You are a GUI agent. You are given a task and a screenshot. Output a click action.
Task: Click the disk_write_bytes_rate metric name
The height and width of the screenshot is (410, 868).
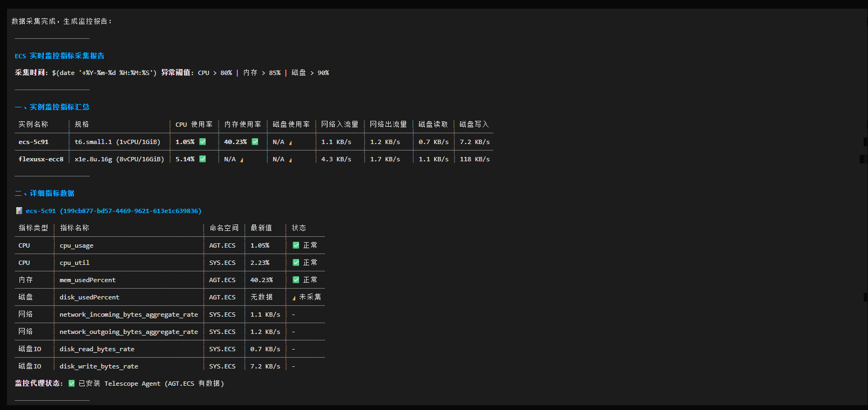[99, 366]
